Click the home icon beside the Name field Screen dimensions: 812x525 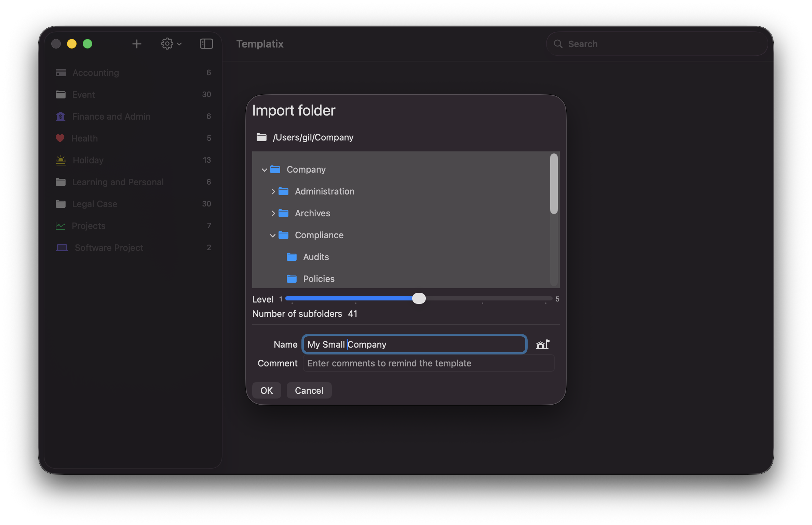point(542,344)
